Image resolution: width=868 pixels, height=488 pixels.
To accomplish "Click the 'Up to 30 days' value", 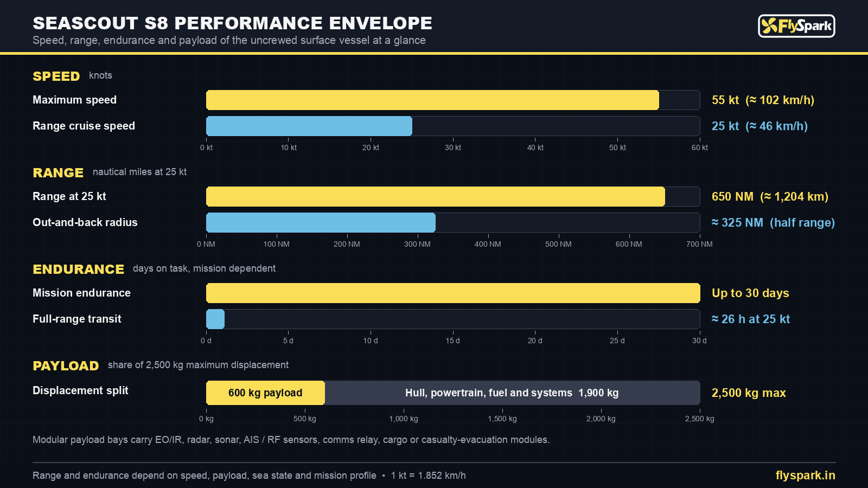I will point(750,293).
